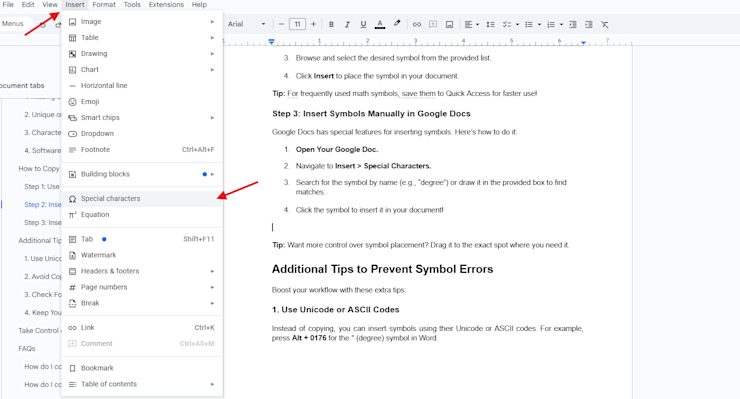Screen dimensions: 740x399
Task: Open the Format menu
Action: [x=104, y=4]
